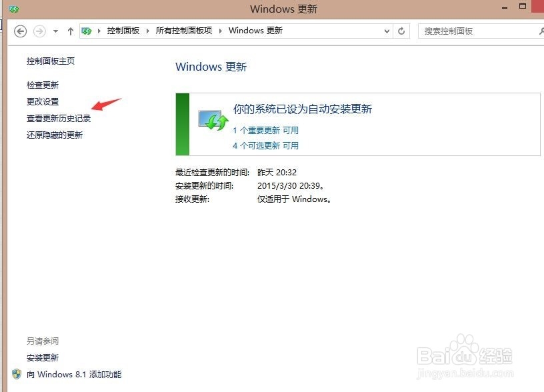Click the shield icon beside 向 Windows 8.1 添加功能
The width and height of the screenshot is (544, 392).
(16, 374)
